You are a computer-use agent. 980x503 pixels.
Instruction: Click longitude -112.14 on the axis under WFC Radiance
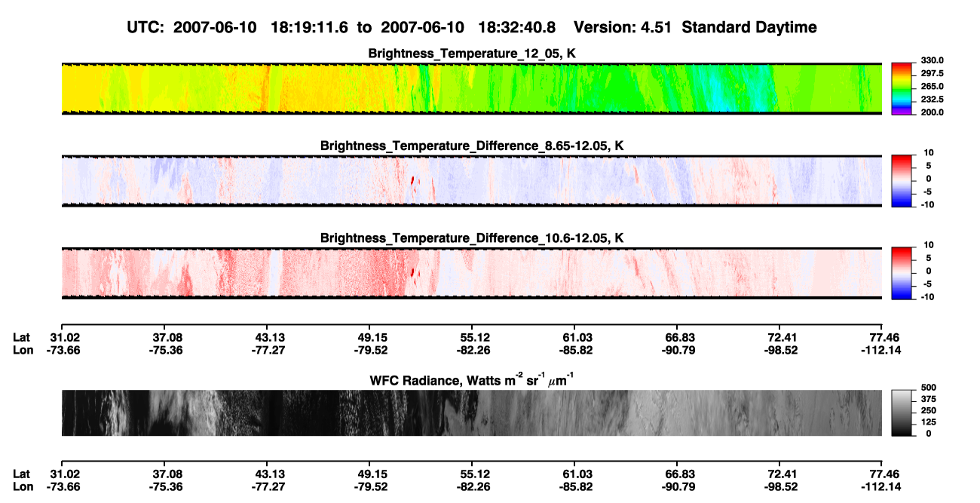883,486
